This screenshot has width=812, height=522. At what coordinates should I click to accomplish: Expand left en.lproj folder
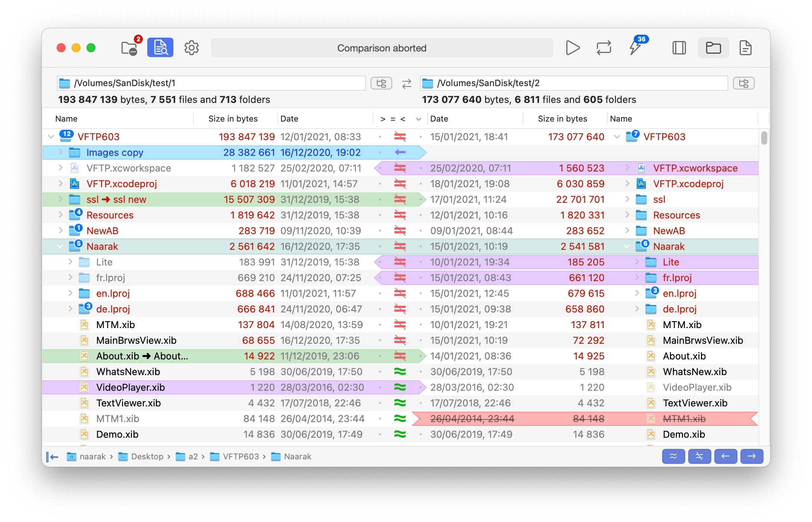[70, 293]
